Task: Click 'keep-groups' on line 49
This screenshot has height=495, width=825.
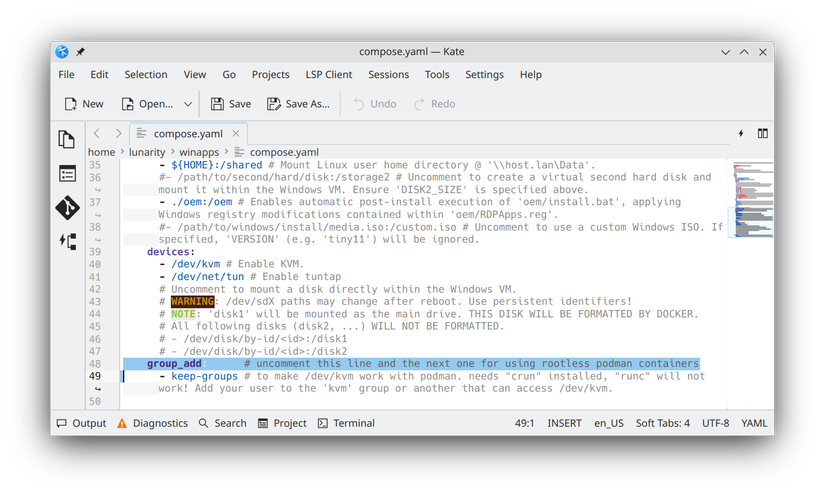Action: click(x=204, y=376)
